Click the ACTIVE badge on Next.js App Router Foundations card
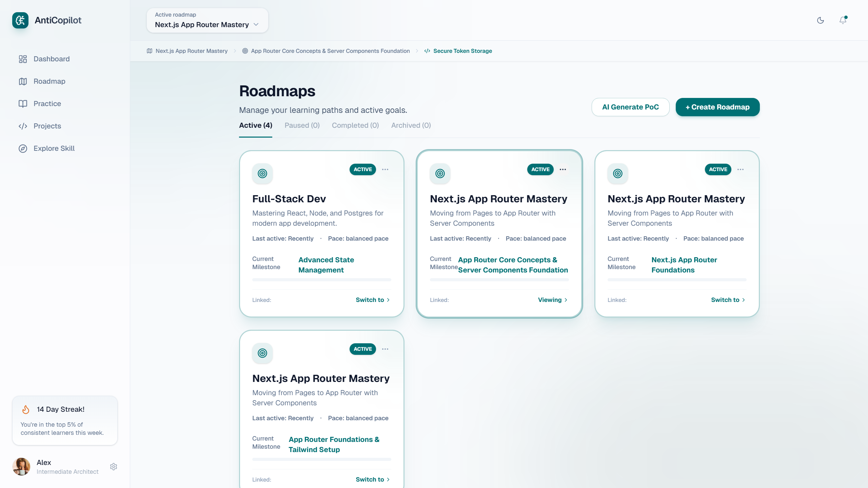The image size is (868, 488). 718,169
